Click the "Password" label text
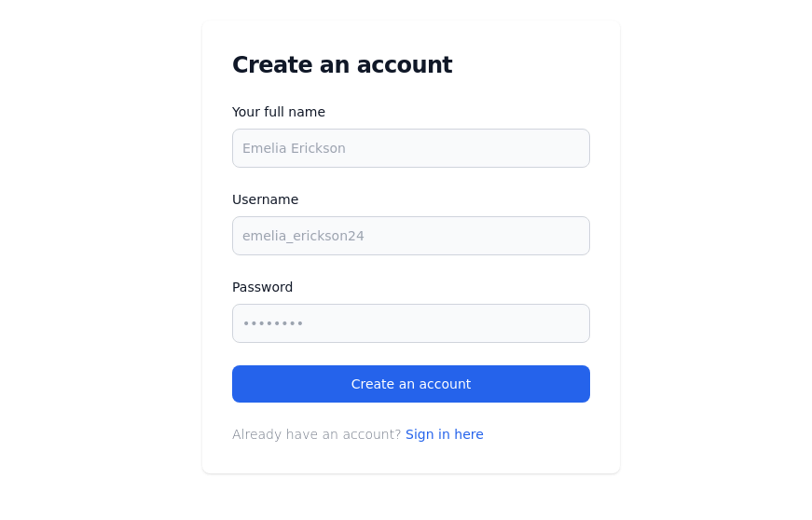The width and height of the screenshot is (812, 520). (262, 287)
